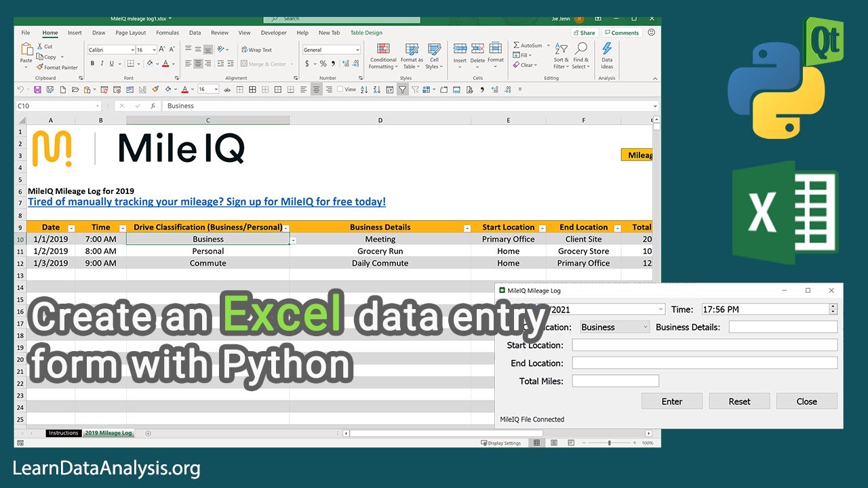Toggle the View checkbox in quick toolbar

[340, 89]
